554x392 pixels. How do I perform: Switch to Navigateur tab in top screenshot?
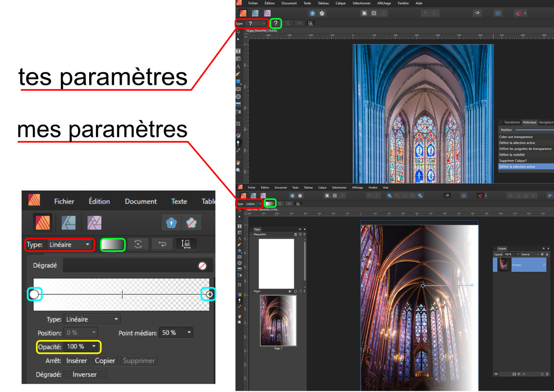[546, 122]
